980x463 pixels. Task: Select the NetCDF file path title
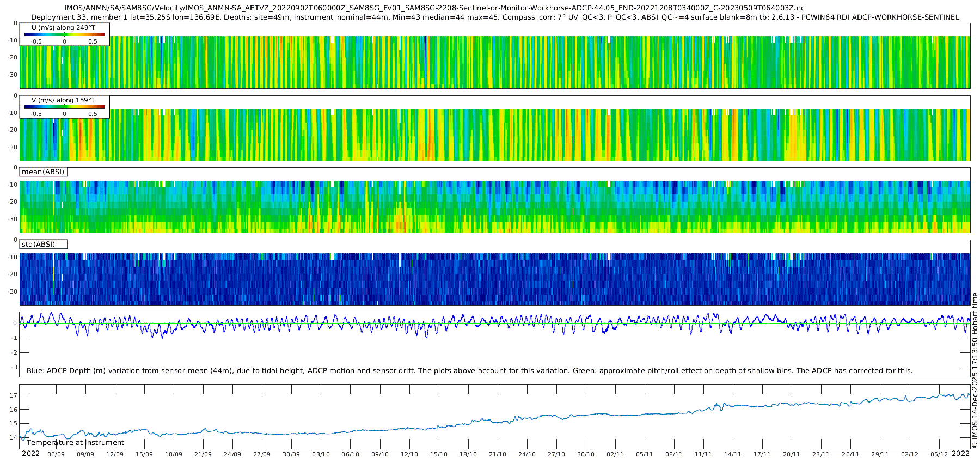[x=434, y=8]
